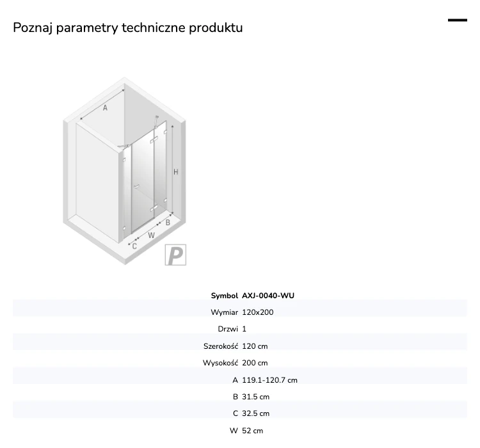Click the heading Poznaj parametry techniczne produktu

[128, 28]
